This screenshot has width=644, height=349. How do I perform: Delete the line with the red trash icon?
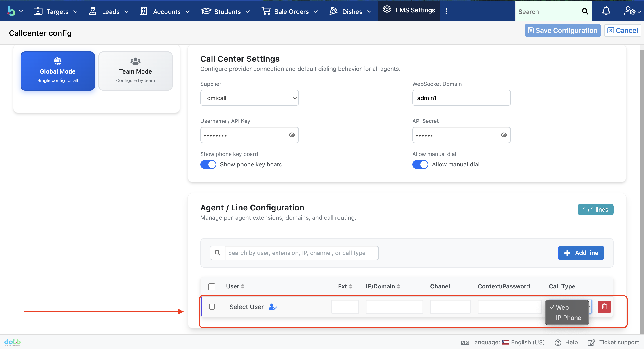click(x=604, y=306)
